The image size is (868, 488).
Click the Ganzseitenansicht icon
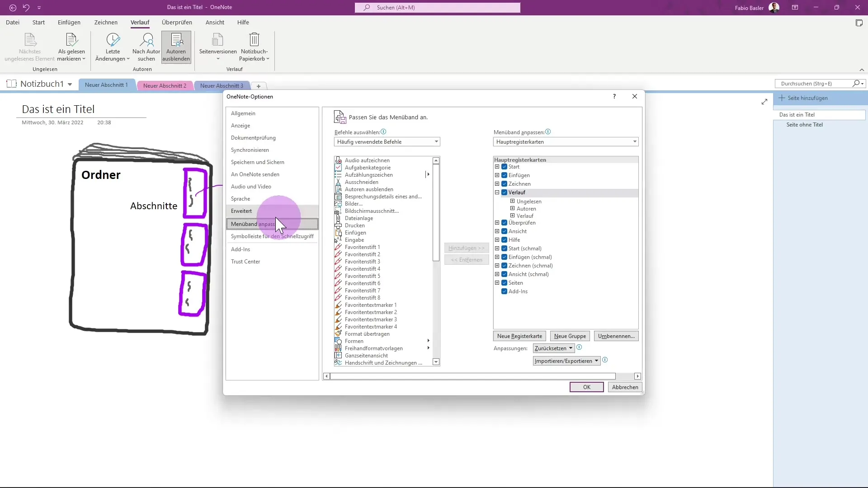point(339,356)
